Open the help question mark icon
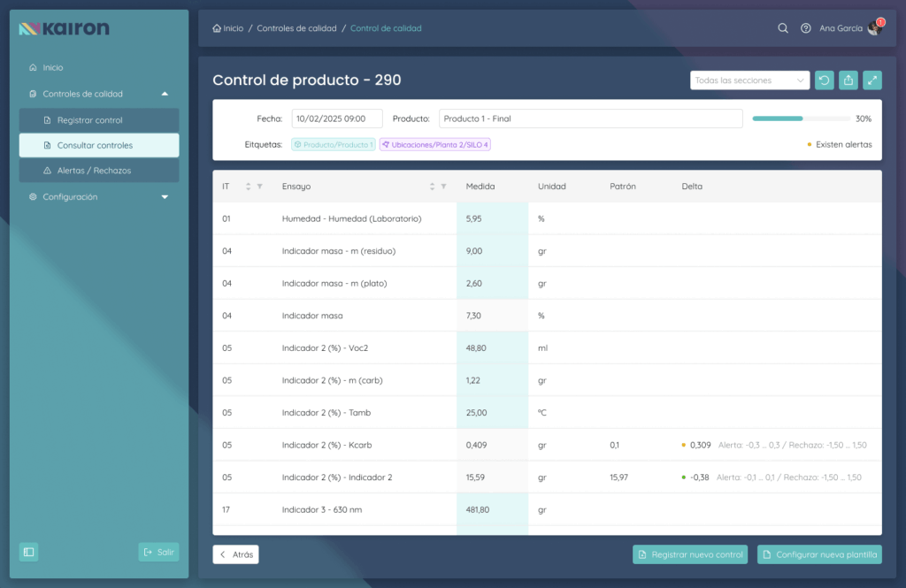 [805, 28]
